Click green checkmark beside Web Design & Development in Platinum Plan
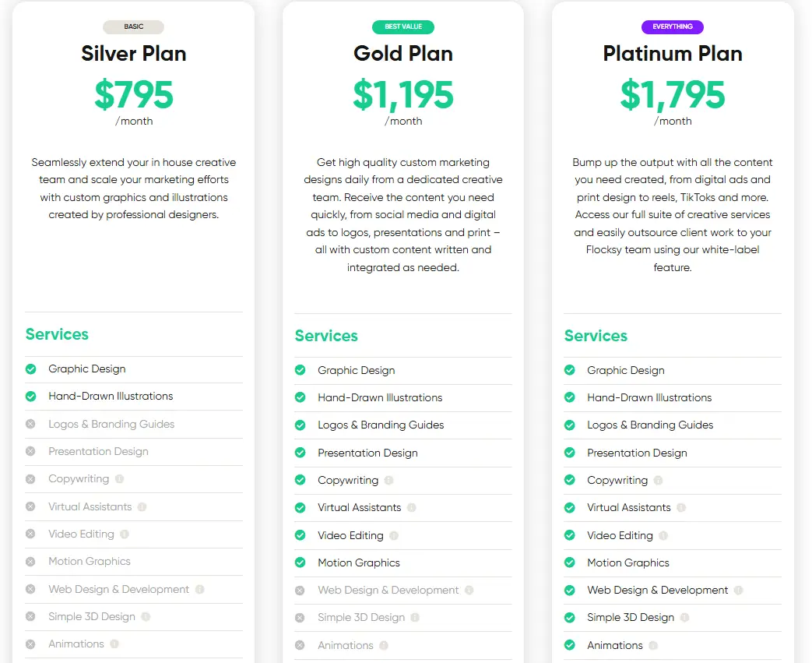 [569, 591]
